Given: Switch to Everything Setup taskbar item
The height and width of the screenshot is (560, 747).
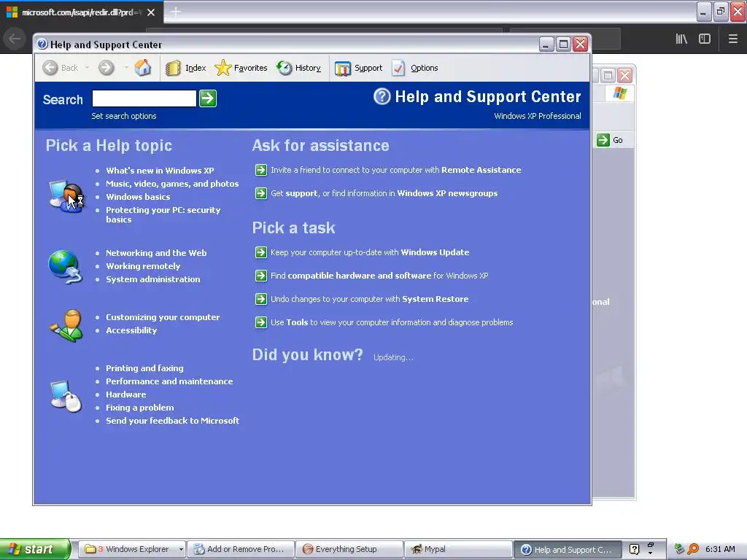Looking at the screenshot, I should (349, 550).
